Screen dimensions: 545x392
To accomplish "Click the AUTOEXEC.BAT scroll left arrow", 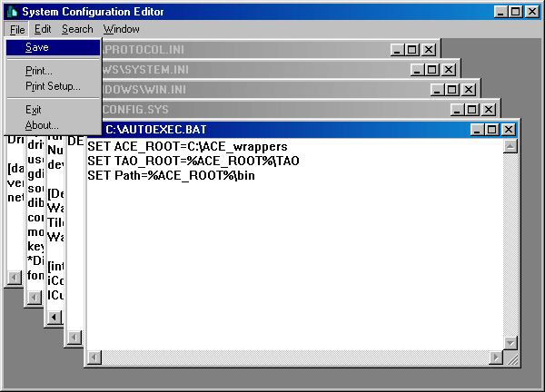I will (x=94, y=358).
